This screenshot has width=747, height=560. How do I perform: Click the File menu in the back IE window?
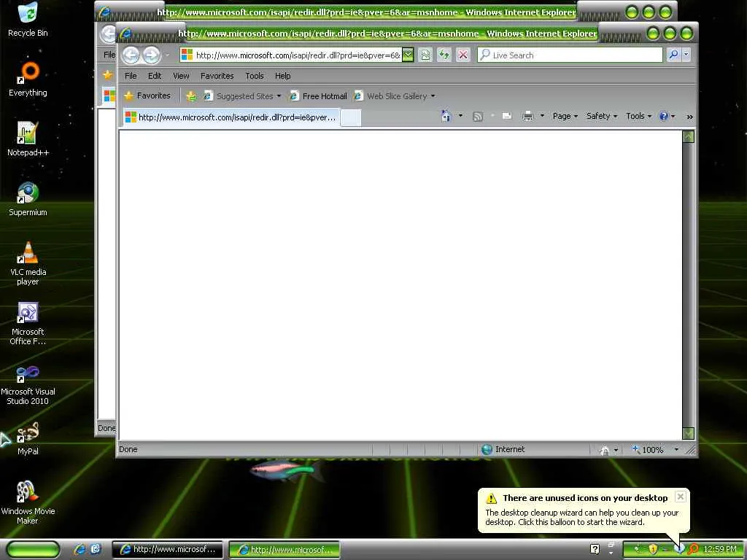(109, 55)
